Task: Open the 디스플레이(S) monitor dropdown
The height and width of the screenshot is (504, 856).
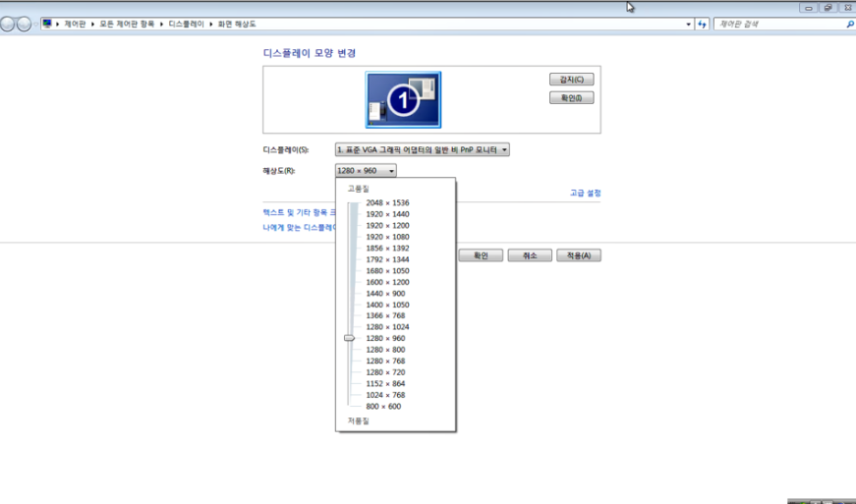Action: (x=422, y=149)
